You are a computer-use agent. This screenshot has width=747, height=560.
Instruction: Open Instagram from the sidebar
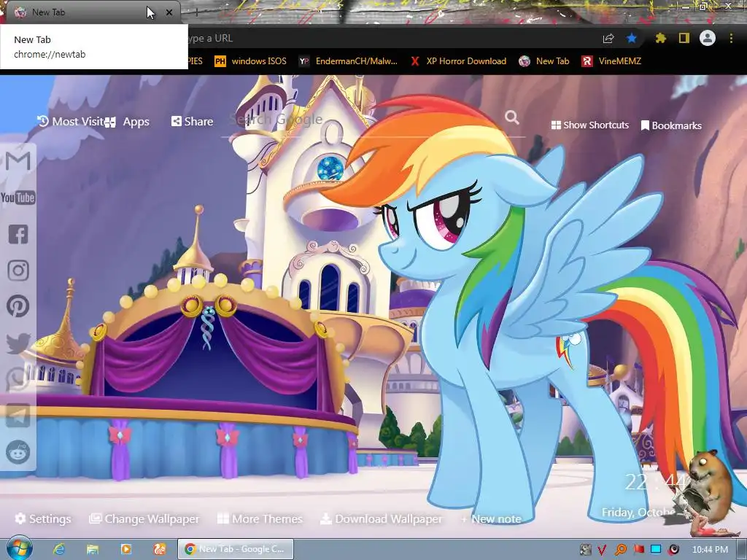tap(18, 270)
